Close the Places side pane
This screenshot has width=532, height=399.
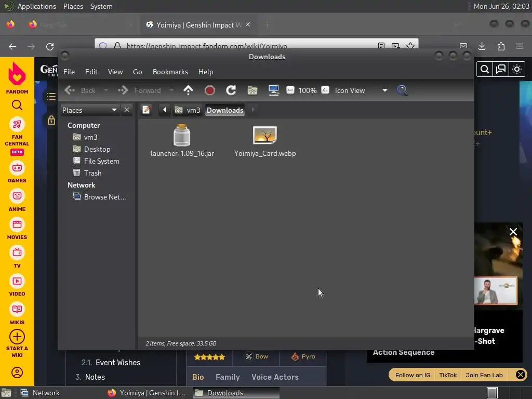(127, 110)
